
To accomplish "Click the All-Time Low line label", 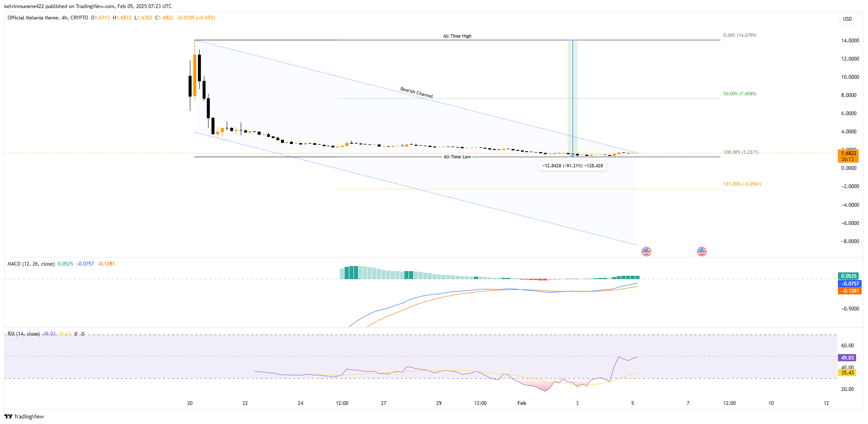I will tap(457, 157).
